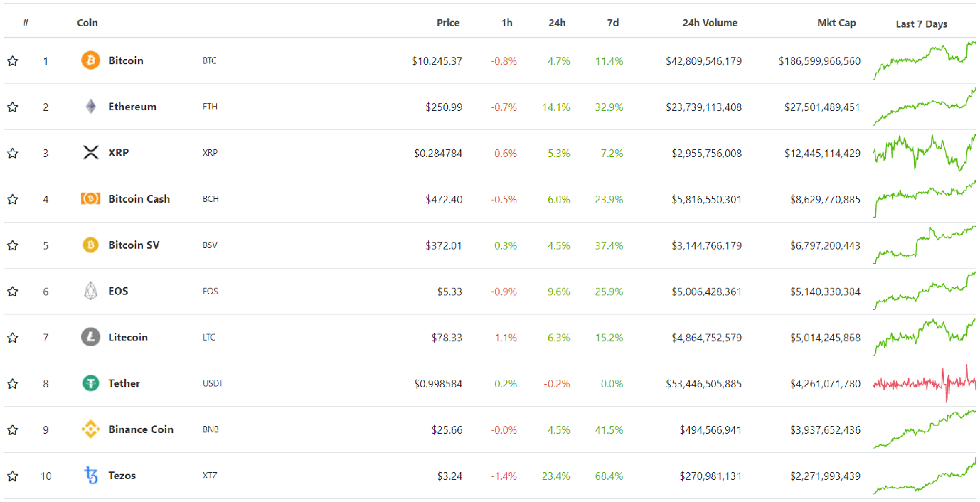Star Litecoin as a favorite
The height and width of the screenshot is (502, 980).
click(12, 337)
